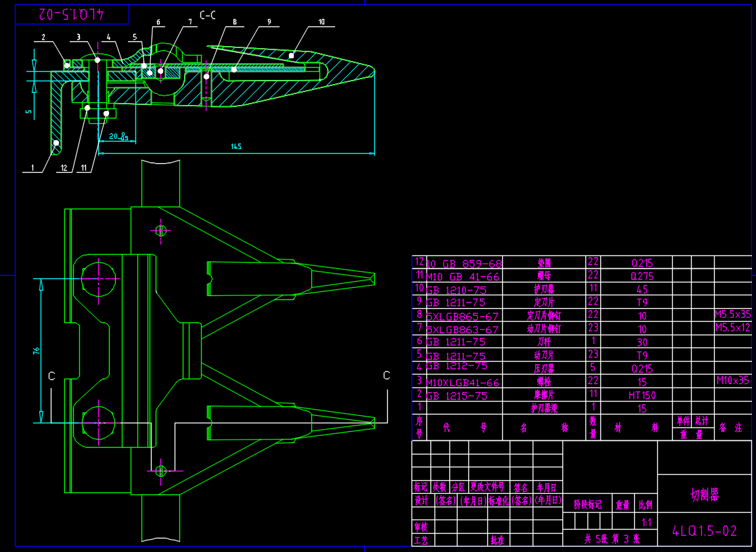Image resolution: width=756 pixels, height=552 pixels.
Task: Select the part name 定刀片 in row 9
Action: pyautogui.click(x=544, y=301)
